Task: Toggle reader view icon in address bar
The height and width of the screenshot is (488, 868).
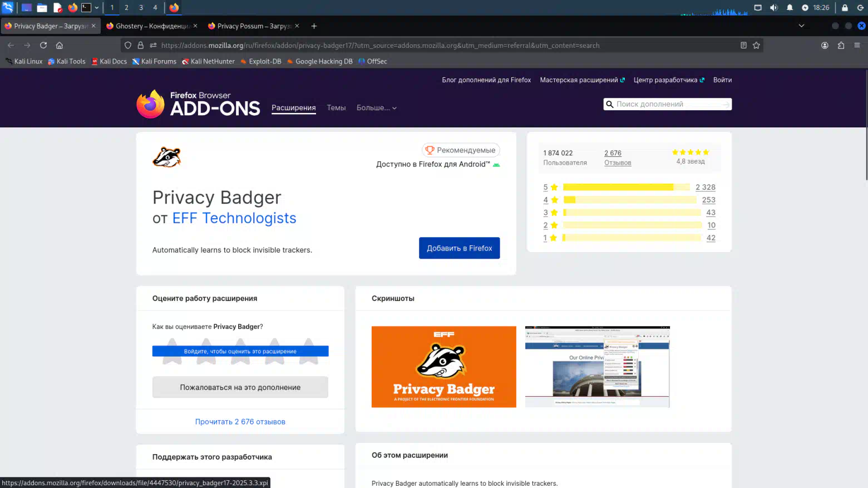Action: coord(743,46)
